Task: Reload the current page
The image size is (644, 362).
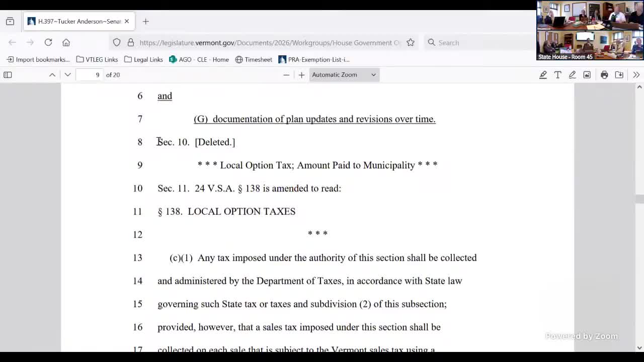Action: coord(48,43)
